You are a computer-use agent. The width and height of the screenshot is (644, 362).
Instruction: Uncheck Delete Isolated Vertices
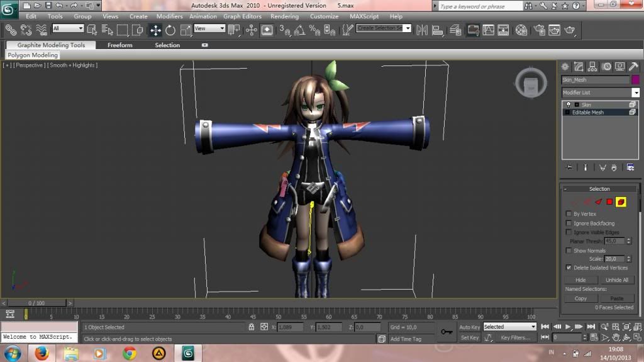pos(569,268)
